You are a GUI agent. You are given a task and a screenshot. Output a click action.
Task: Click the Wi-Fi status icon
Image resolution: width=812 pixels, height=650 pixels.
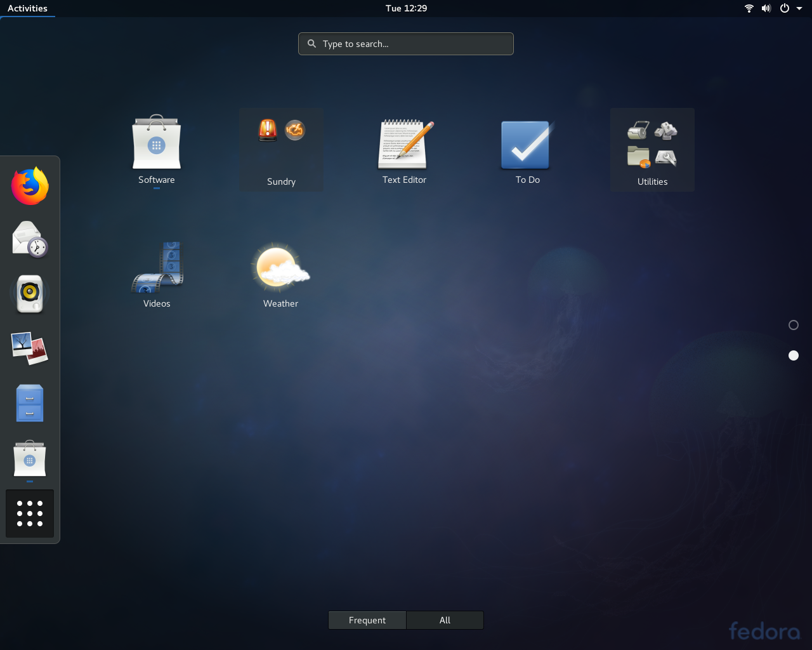[x=749, y=8]
